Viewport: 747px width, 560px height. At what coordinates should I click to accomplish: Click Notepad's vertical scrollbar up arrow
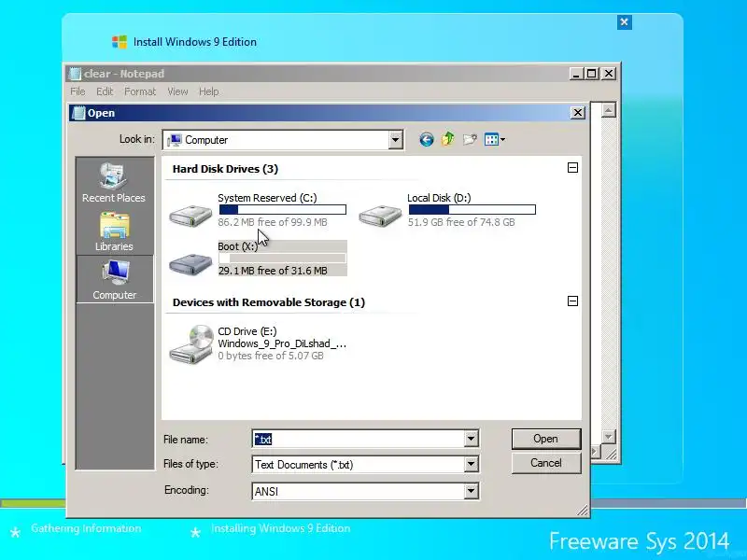point(609,110)
